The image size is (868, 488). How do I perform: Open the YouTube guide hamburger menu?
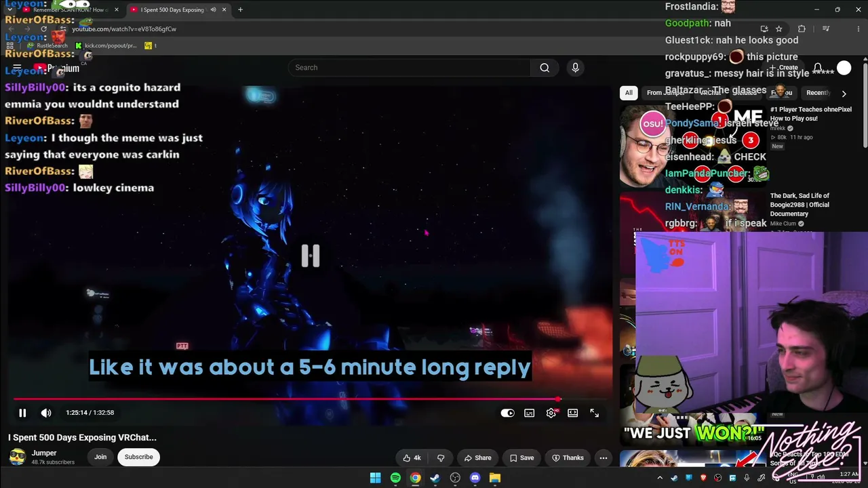tap(17, 68)
